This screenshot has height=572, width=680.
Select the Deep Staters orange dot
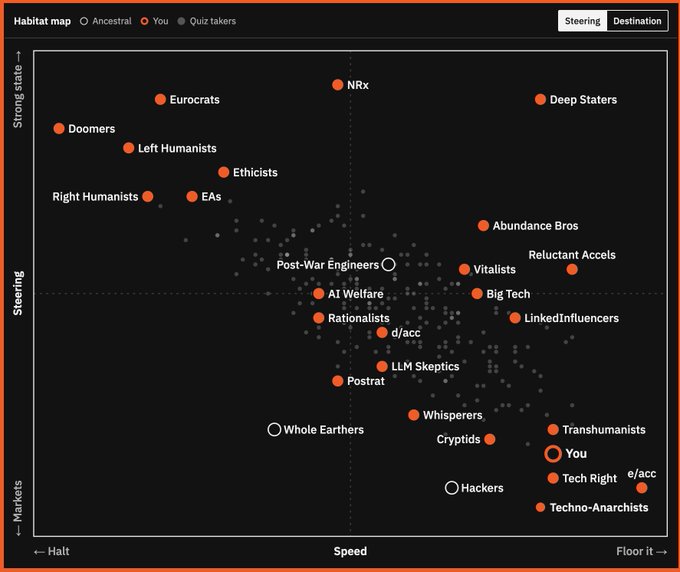tap(540, 99)
